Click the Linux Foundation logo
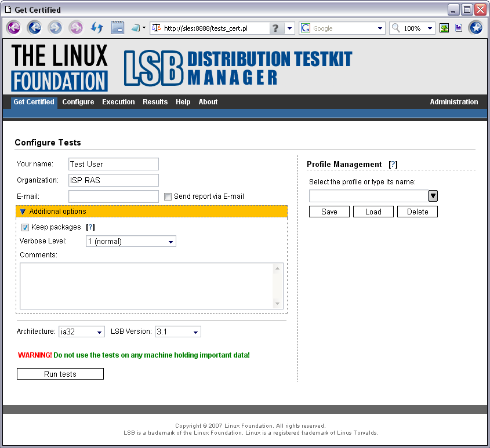The image size is (490, 448). pyautogui.click(x=59, y=67)
